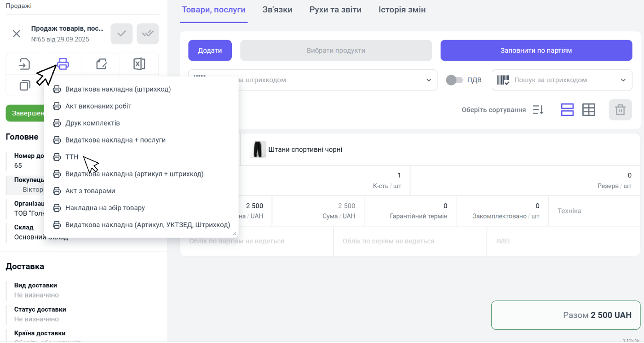The width and height of the screenshot is (644, 343).
Task: Click the import arrow document icon
Action: point(25,64)
